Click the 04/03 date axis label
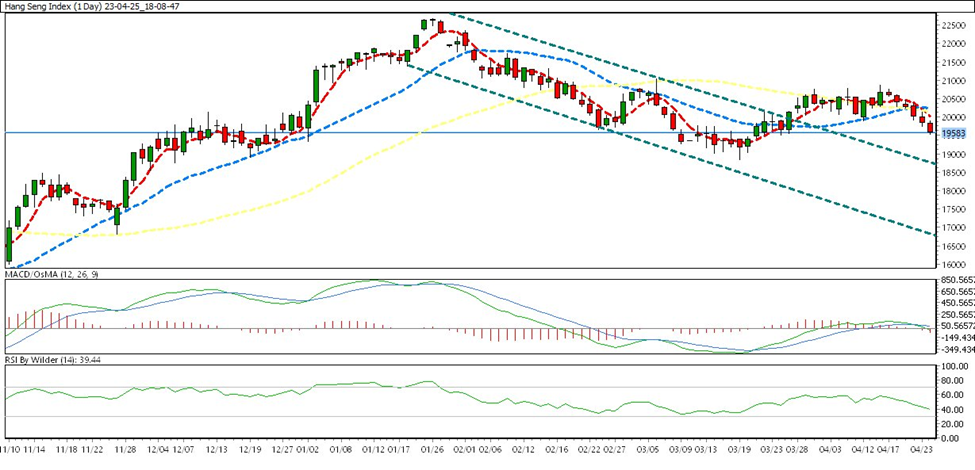 click(x=830, y=448)
